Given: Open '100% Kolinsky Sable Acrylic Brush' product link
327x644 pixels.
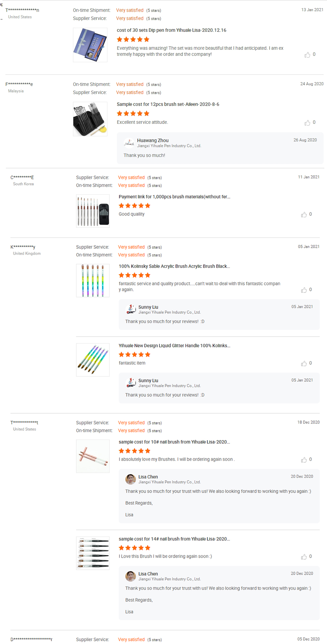Looking at the screenshot, I should [174, 267].
